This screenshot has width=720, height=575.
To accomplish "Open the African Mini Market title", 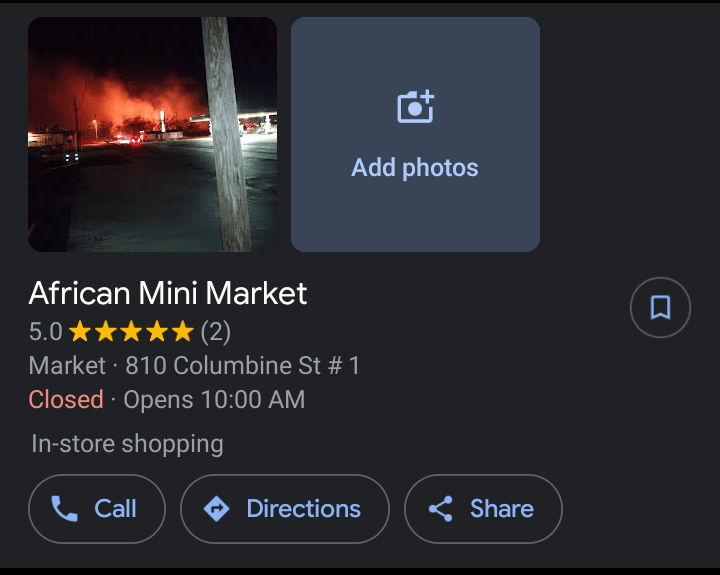I will 168,293.
